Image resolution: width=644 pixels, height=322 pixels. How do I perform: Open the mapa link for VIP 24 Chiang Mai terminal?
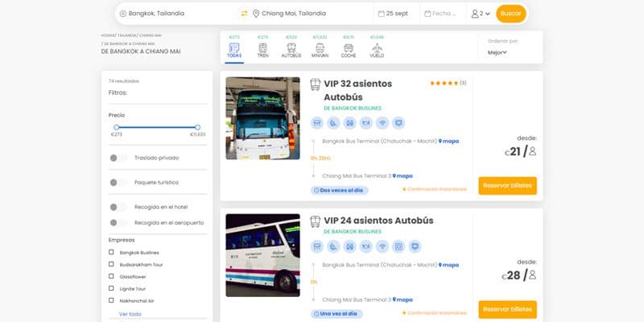click(402, 299)
